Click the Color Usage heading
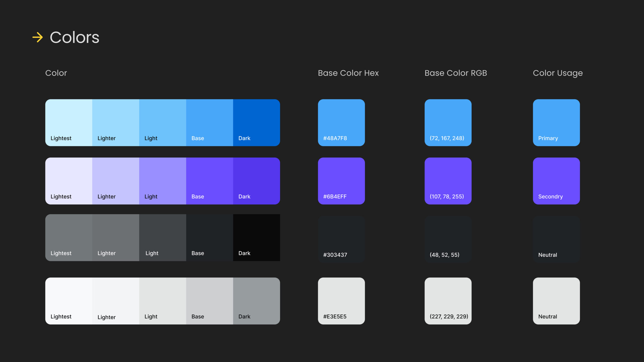 tap(558, 73)
